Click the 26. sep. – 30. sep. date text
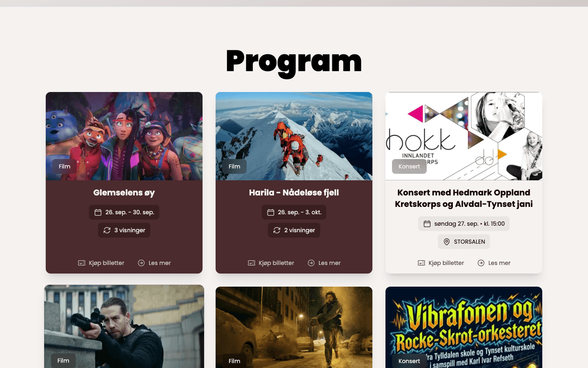This screenshot has height=368, width=588. [x=130, y=212]
